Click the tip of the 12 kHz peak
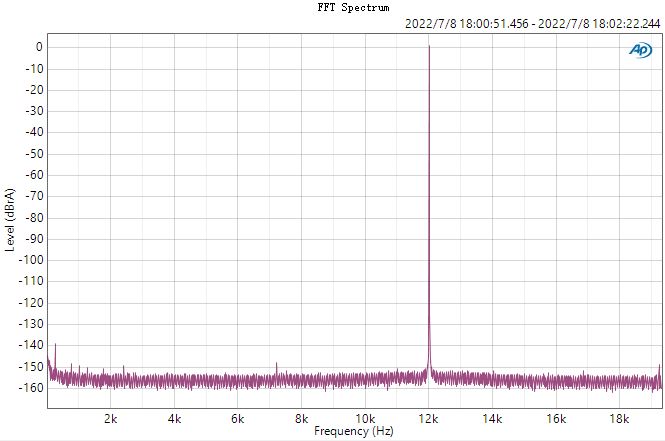 [429, 46]
